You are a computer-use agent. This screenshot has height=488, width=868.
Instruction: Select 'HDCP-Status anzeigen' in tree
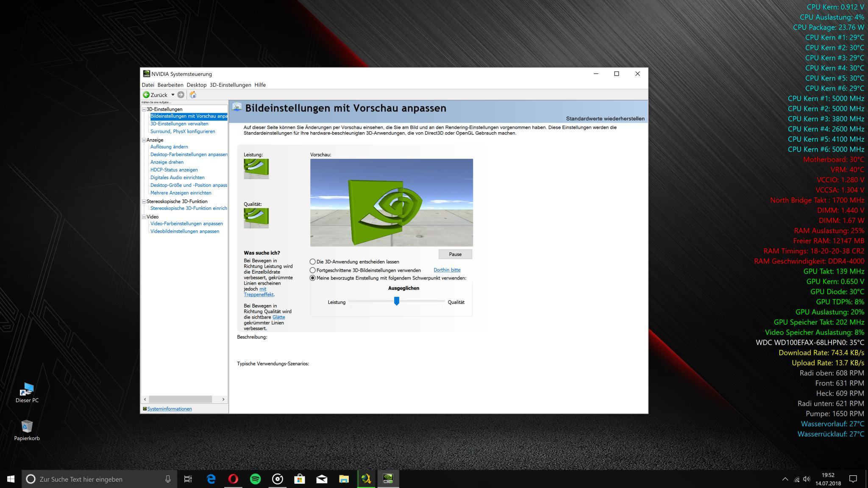[174, 170]
